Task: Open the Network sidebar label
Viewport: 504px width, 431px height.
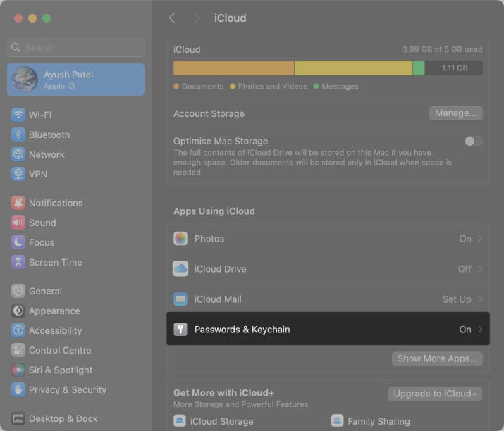Action: 47,154
